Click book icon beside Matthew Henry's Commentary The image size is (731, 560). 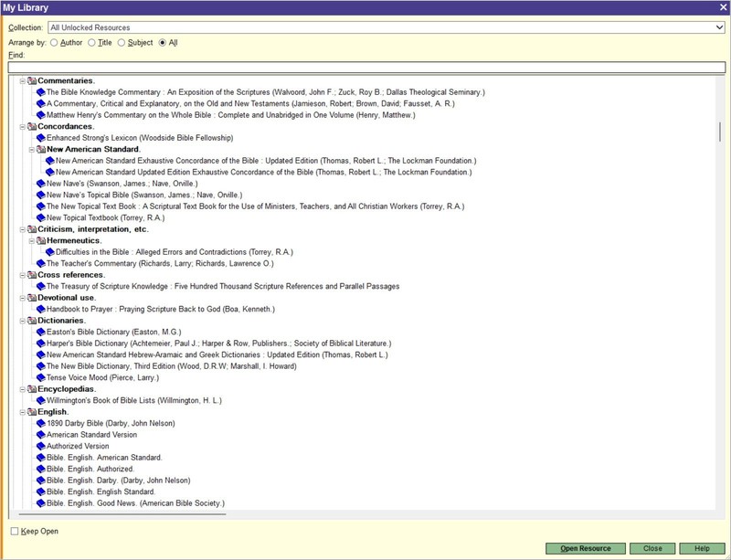(x=41, y=115)
